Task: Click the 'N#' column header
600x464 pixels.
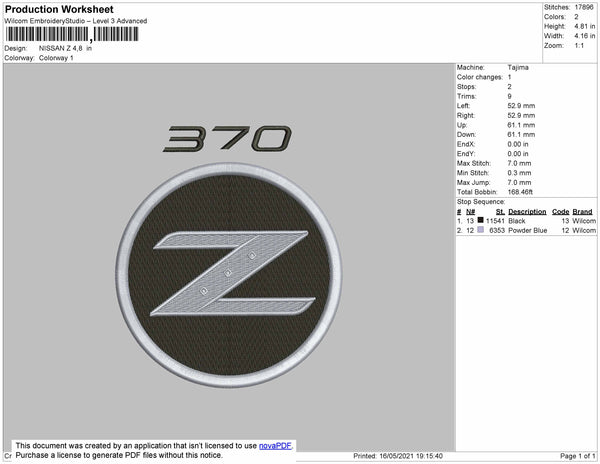Action: click(470, 212)
